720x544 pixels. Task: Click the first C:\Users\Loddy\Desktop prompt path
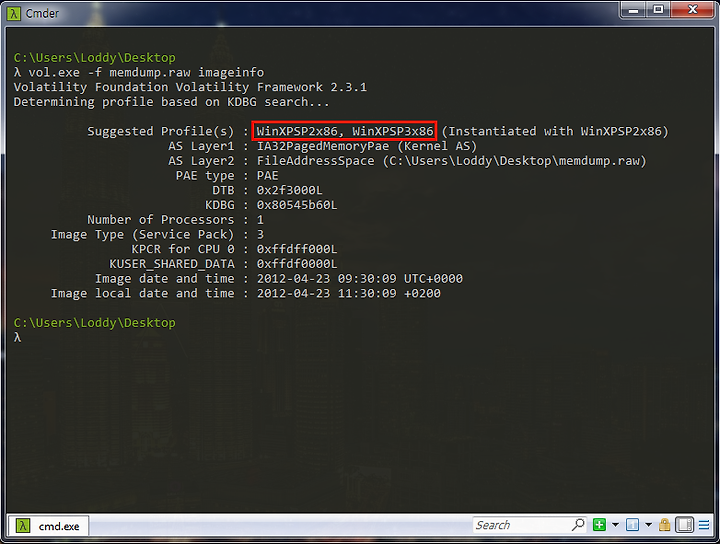pyautogui.click(x=95, y=58)
